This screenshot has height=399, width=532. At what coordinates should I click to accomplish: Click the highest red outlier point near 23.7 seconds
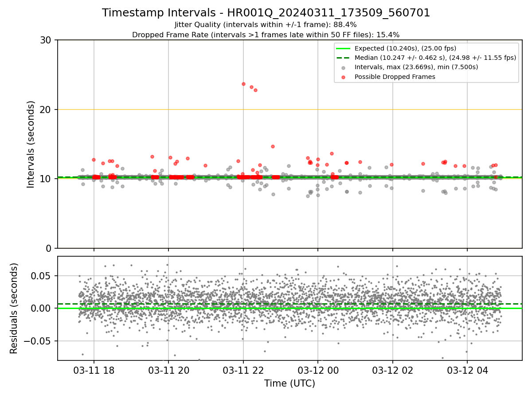243,84
